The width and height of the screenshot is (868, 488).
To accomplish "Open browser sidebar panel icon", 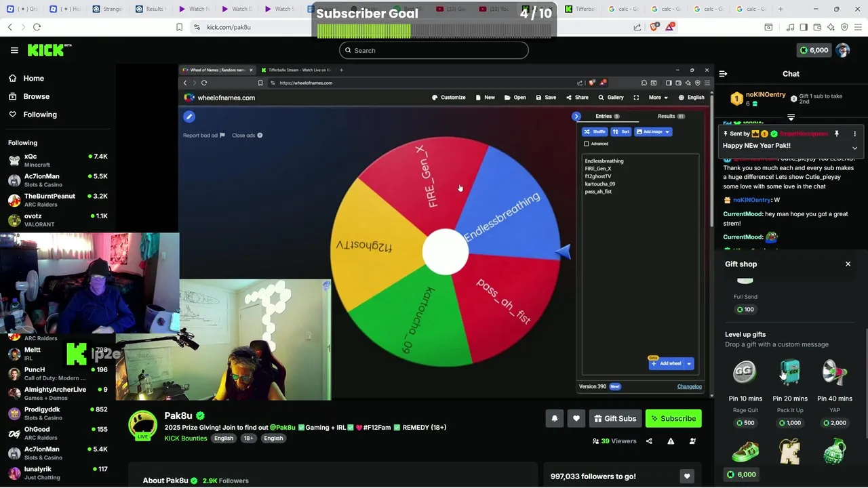I will click(x=804, y=27).
